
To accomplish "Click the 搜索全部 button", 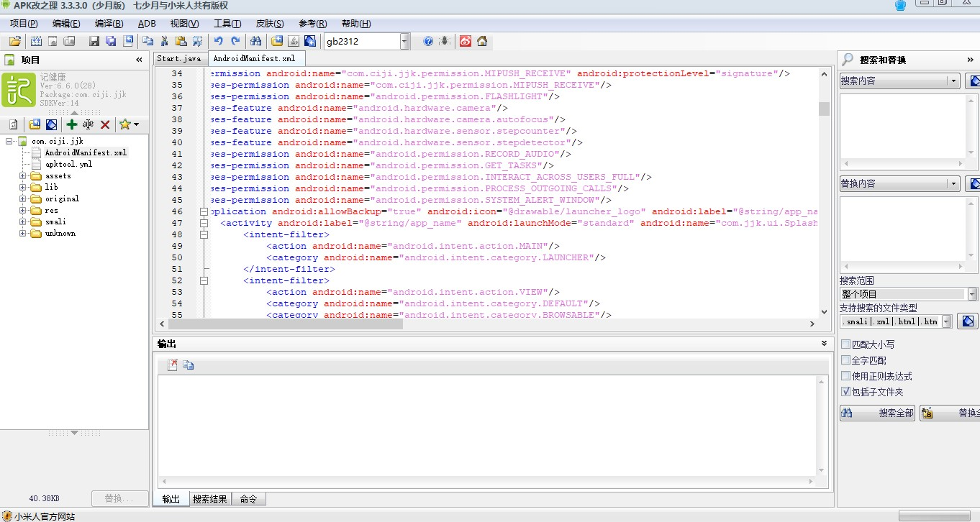I will click(x=877, y=413).
